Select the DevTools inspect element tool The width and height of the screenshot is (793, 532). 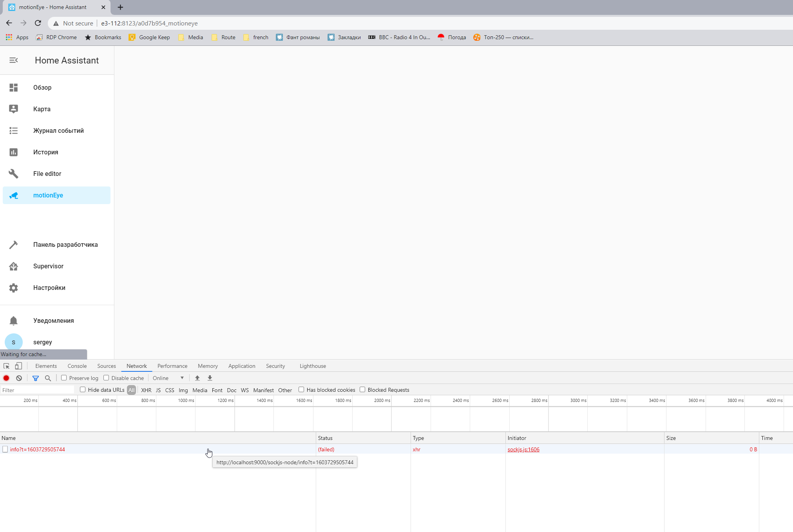click(x=6, y=366)
